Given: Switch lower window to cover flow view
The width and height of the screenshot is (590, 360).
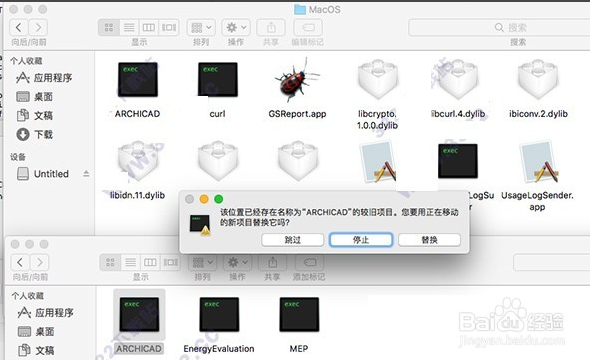Looking at the screenshot, I should tap(170, 262).
